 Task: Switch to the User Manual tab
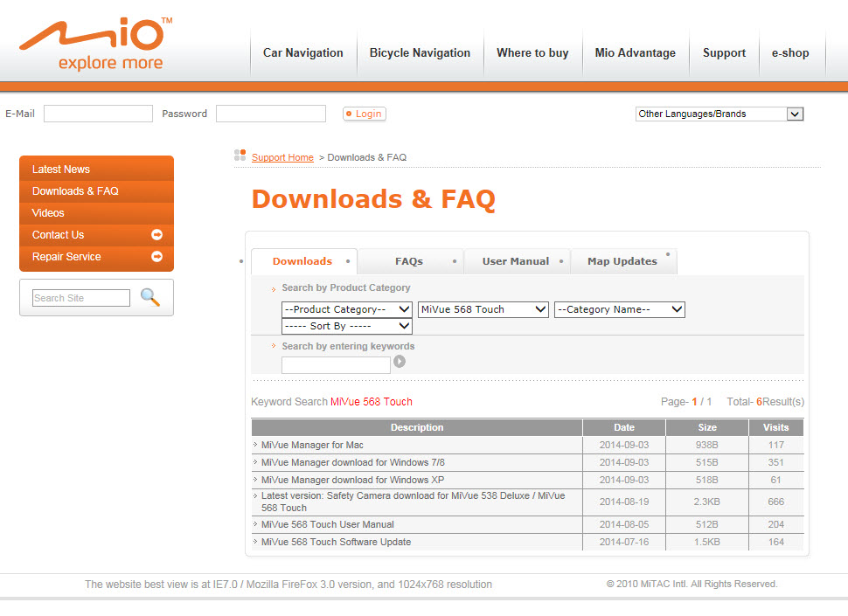(516, 261)
